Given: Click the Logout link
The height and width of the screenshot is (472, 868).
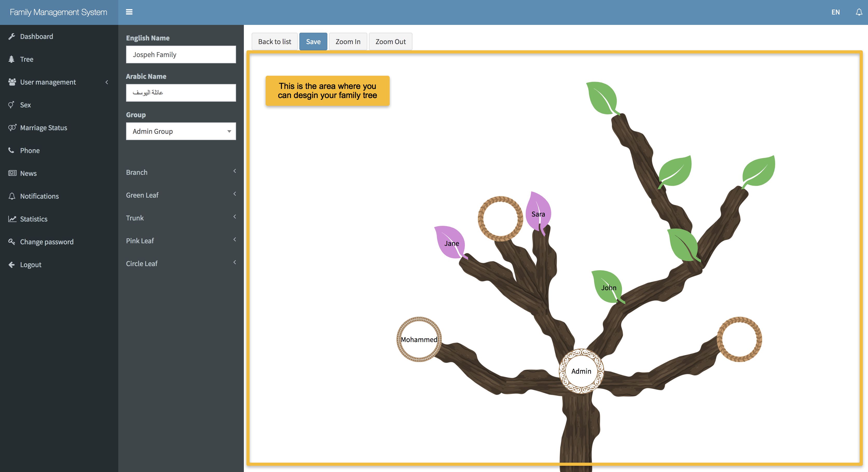Looking at the screenshot, I should pyautogui.click(x=31, y=265).
